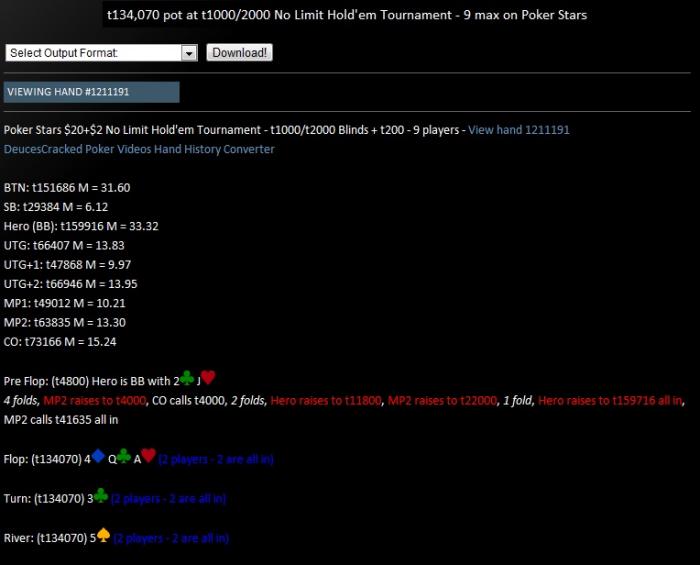Click the SB: t29384 M = 6.12 line
This screenshot has height=565, width=700.
tap(56, 207)
